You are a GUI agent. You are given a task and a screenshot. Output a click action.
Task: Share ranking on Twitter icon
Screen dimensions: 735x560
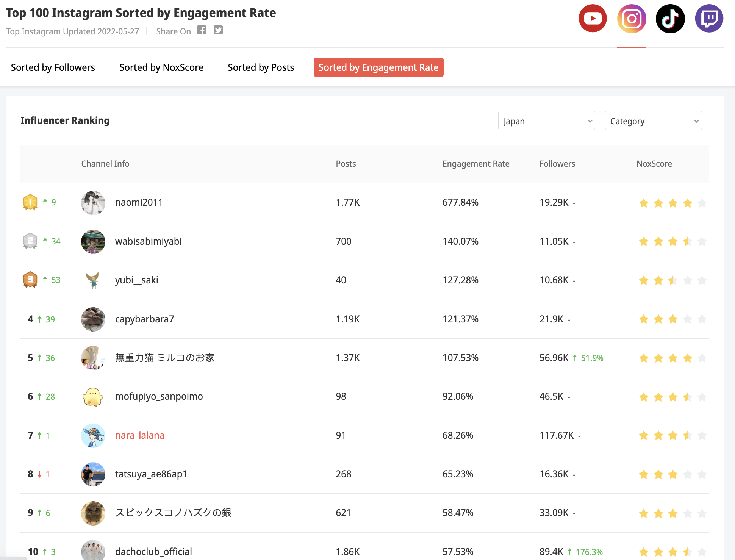[x=218, y=30]
